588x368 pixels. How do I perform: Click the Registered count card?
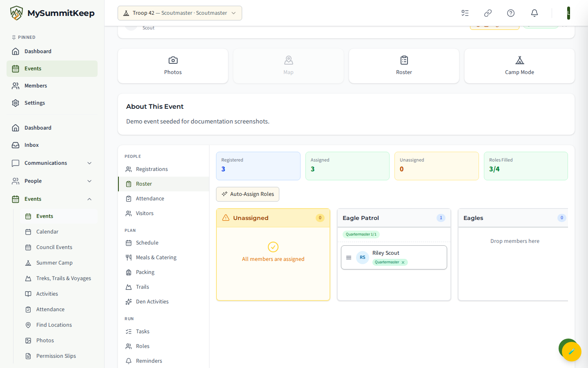(258, 166)
